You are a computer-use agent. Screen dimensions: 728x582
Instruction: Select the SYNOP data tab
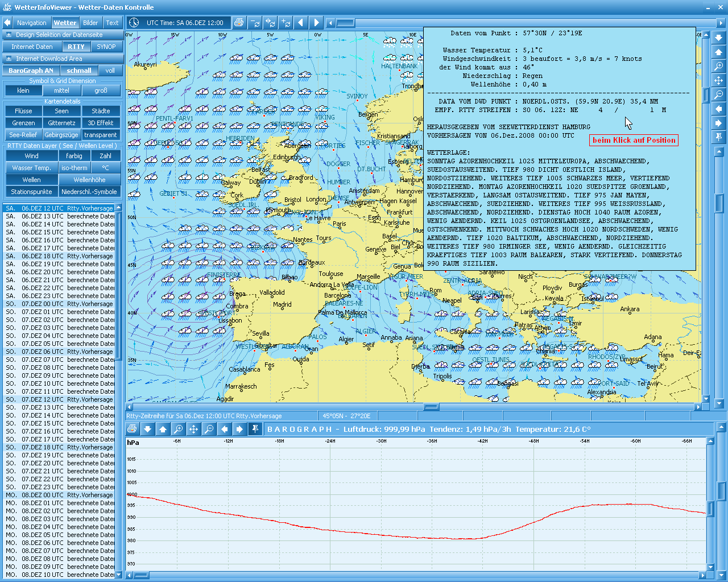tap(106, 47)
